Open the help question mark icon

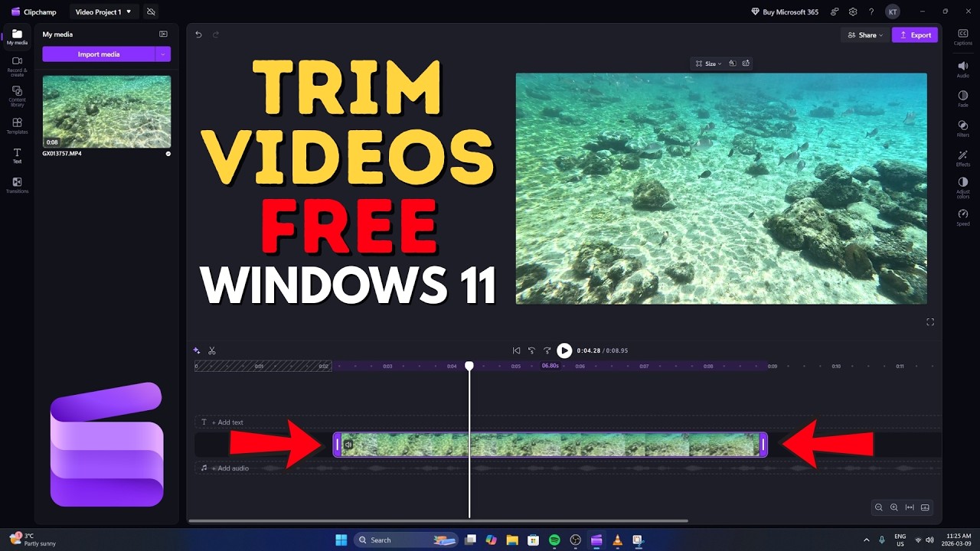871,12
